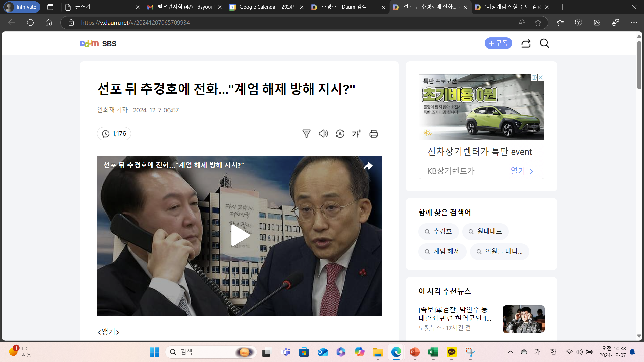This screenshot has width=644, height=362.
Task: Search related keyword 원내대표
Action: point(485,232)
